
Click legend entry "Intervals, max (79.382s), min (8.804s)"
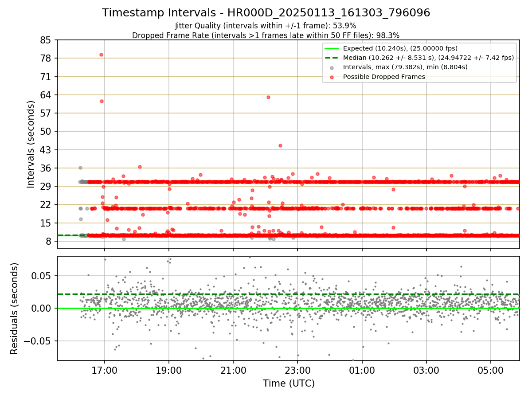pos(405,67)
